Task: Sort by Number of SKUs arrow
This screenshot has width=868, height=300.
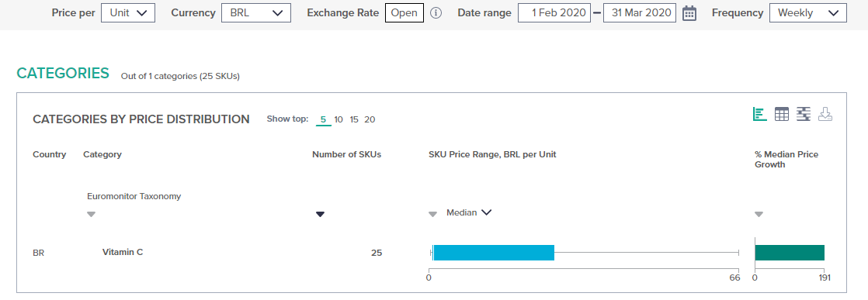Action: [320, 215]
